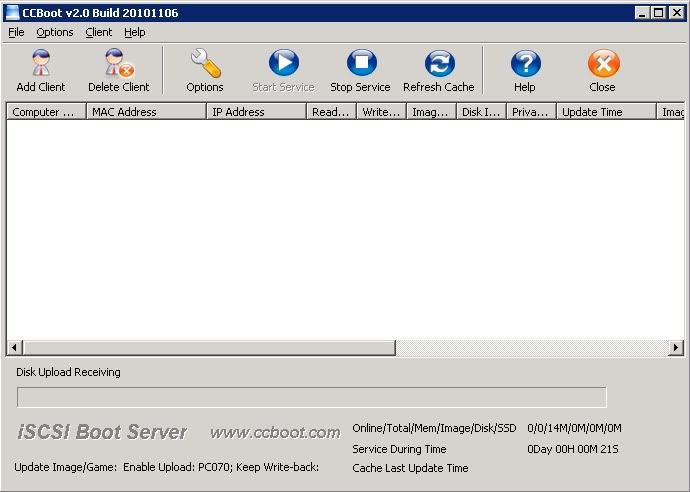The width and height of the screenshot is (690, 492).
Task: Click the Add Client toolbar icon
Action: pyautogui.click(x=41, y=63)
